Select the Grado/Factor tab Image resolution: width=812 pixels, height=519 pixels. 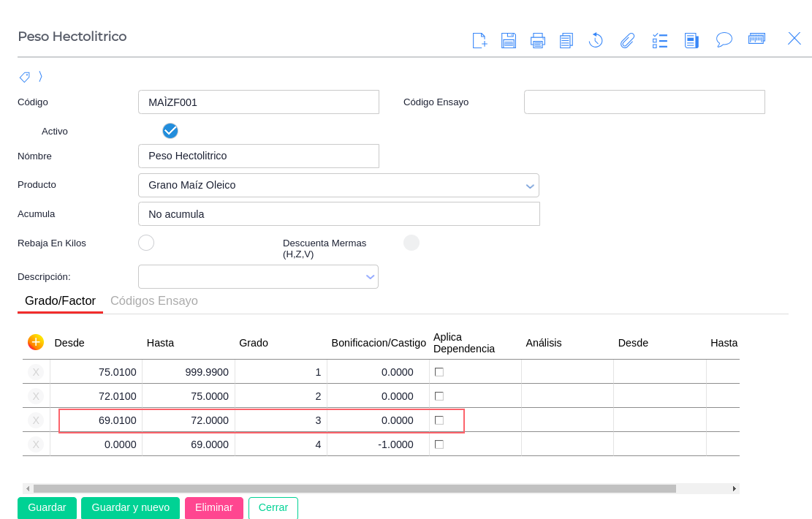point(60,301)
